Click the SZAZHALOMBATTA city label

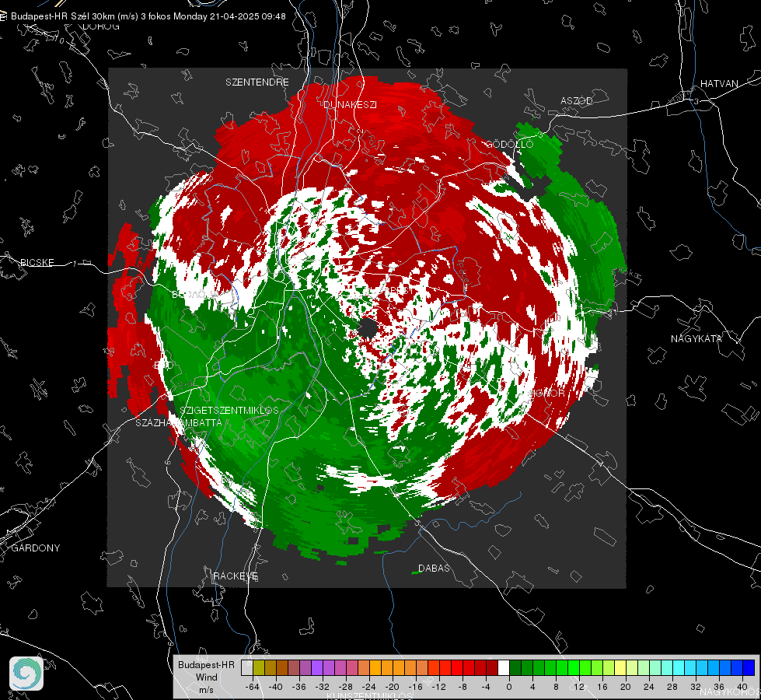pos(179,422)
